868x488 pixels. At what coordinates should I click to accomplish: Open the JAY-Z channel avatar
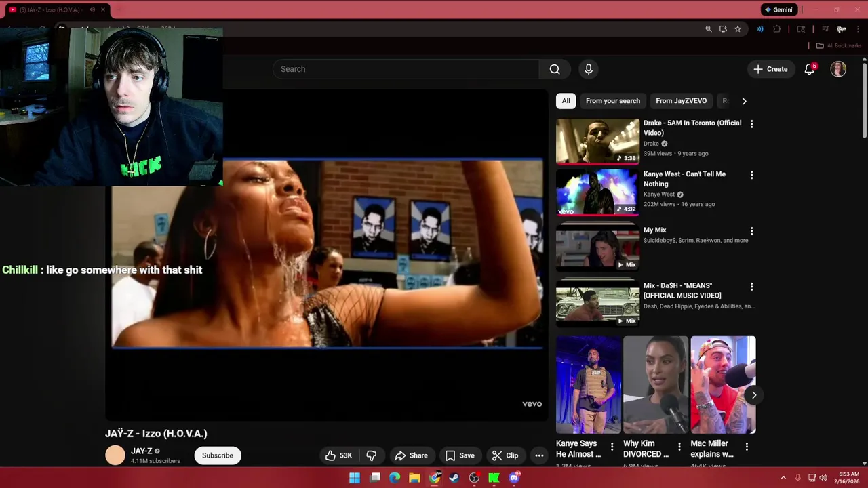point(115,455)
